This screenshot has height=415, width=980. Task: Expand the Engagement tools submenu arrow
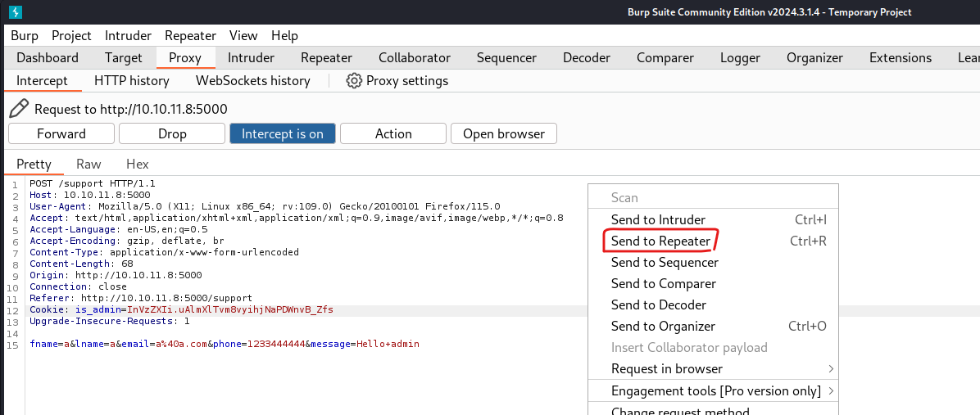pos(831,391)
